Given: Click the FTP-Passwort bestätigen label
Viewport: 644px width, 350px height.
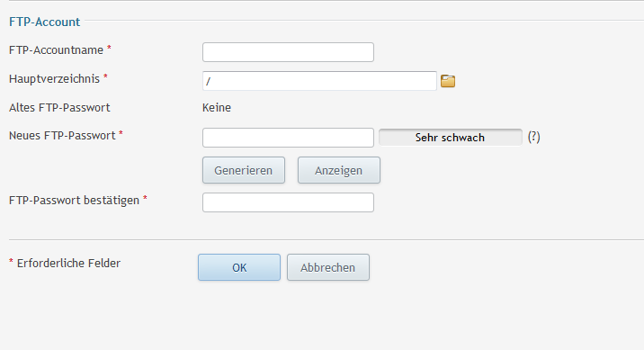Looking at the screenshot, I should point(75,201).
